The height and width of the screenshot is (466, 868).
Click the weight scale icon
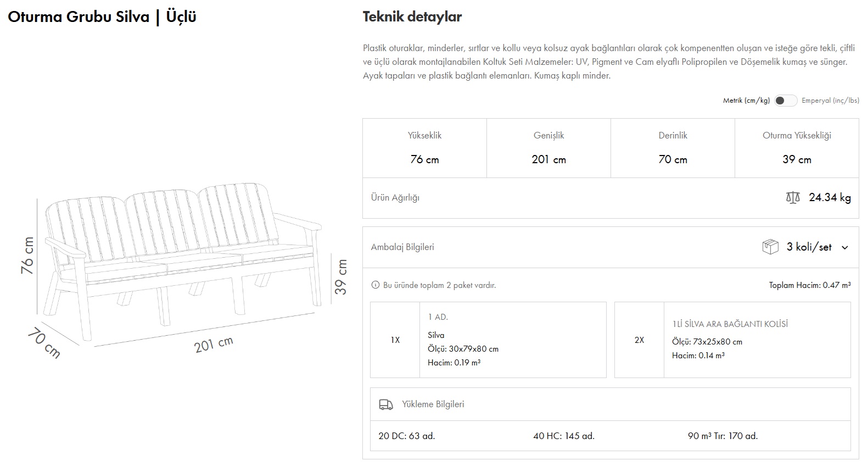(x=792, y=198)
